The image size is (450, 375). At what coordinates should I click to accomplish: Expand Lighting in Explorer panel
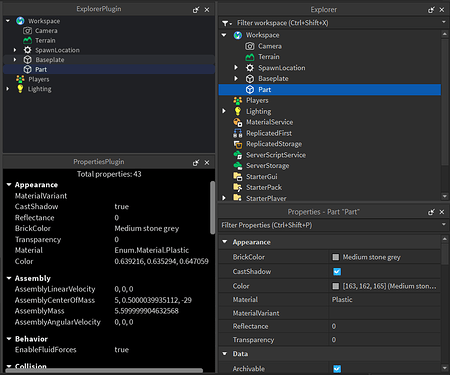(224, 111)
